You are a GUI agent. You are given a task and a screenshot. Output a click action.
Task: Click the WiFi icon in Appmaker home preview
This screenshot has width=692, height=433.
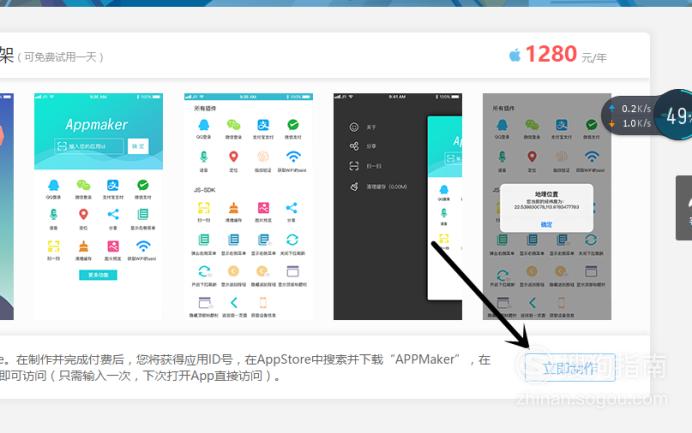(143, 245)
